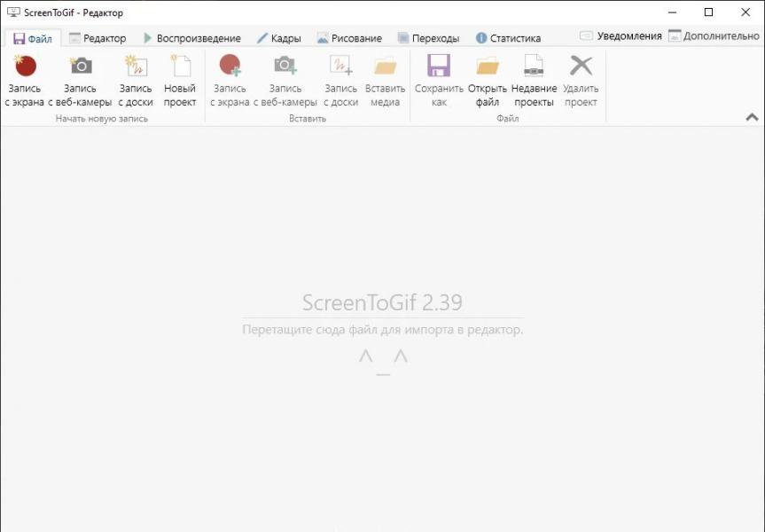This screenshot has height=532, width=765.
Task: Switch to the Редактор tab
Action: point(98,38)
